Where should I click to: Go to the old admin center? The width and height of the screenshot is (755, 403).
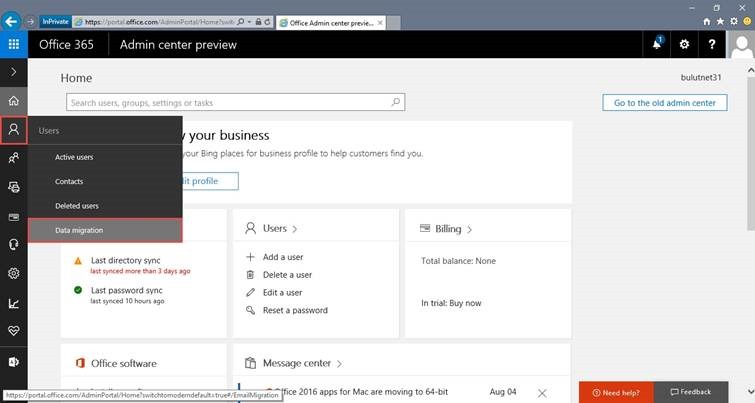664,103
